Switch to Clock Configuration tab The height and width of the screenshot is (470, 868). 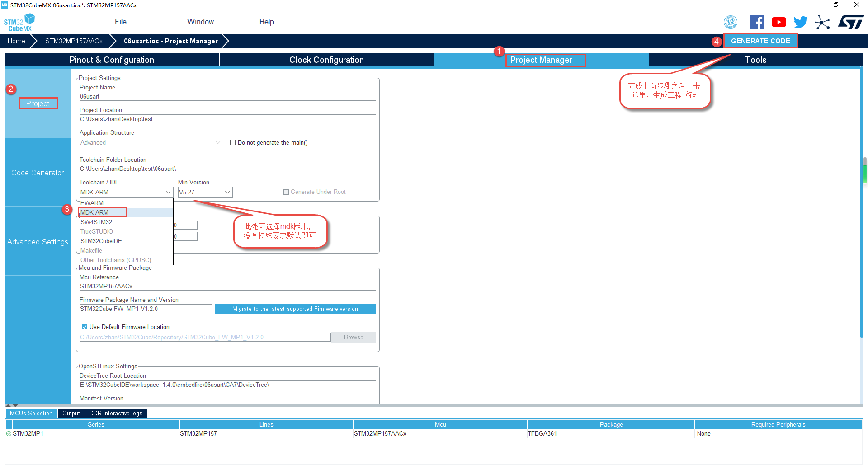point(326,60)
